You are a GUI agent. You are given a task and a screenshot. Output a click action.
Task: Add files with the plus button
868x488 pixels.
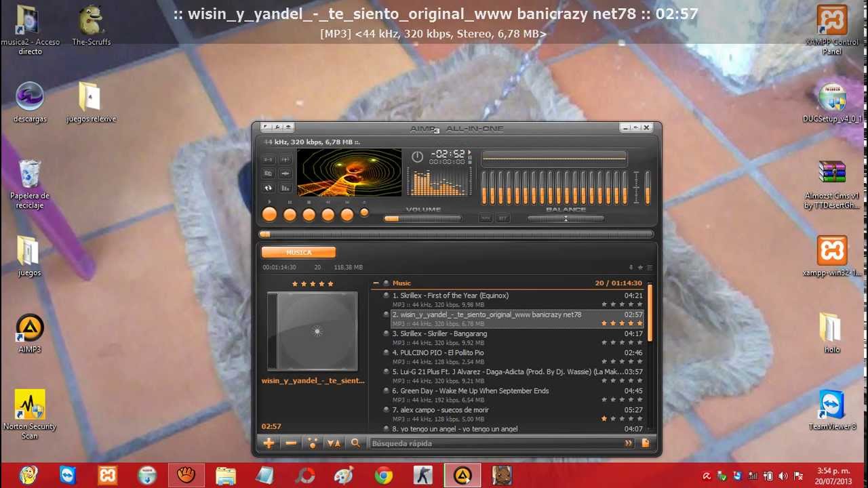pyautogui.click(x=269, y=443)
